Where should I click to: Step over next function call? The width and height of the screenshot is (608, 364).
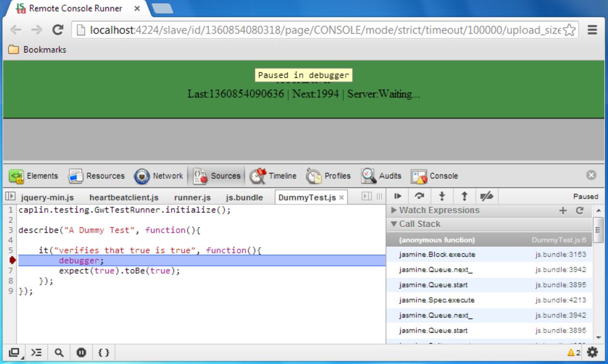pyautogui.click(x=420, y=196)
